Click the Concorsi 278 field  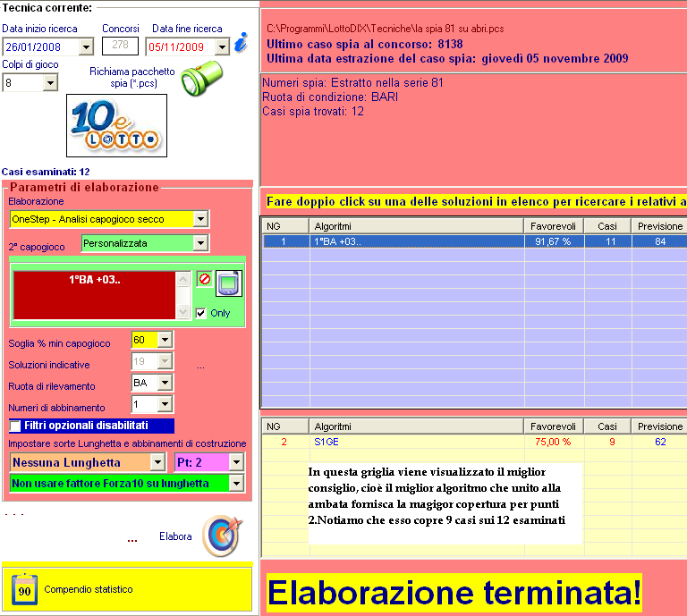click(x=120, y=45)
